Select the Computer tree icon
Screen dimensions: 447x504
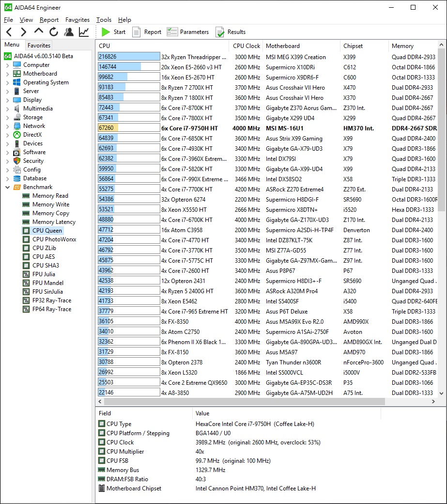pyautogui.click(x=17, y=65)
